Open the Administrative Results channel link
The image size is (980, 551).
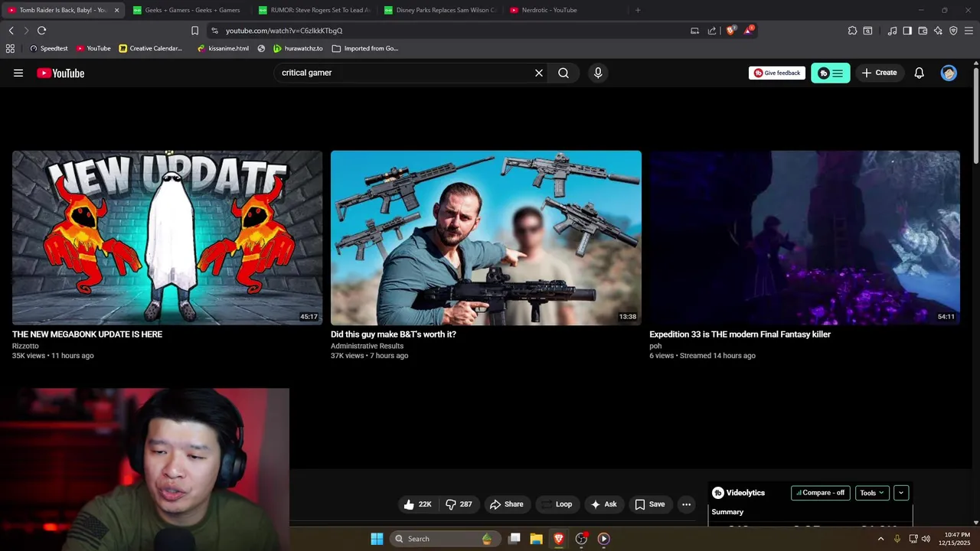coord(367,346)
